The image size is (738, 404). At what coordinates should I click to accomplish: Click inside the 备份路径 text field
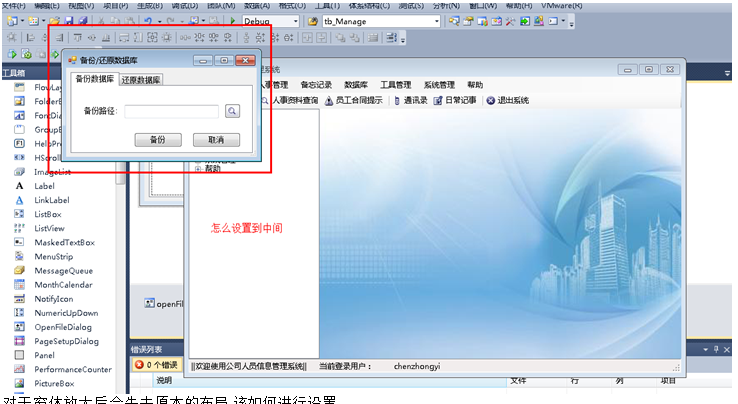coord(171,111)
